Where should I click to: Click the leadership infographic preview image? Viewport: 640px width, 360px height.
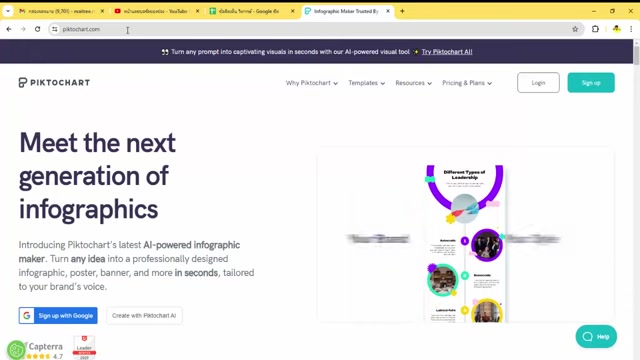[x=465, y=244]
